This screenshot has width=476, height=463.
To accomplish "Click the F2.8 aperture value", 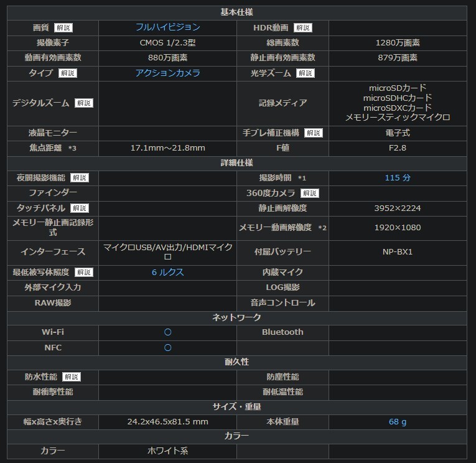I will tap(398, 148).
